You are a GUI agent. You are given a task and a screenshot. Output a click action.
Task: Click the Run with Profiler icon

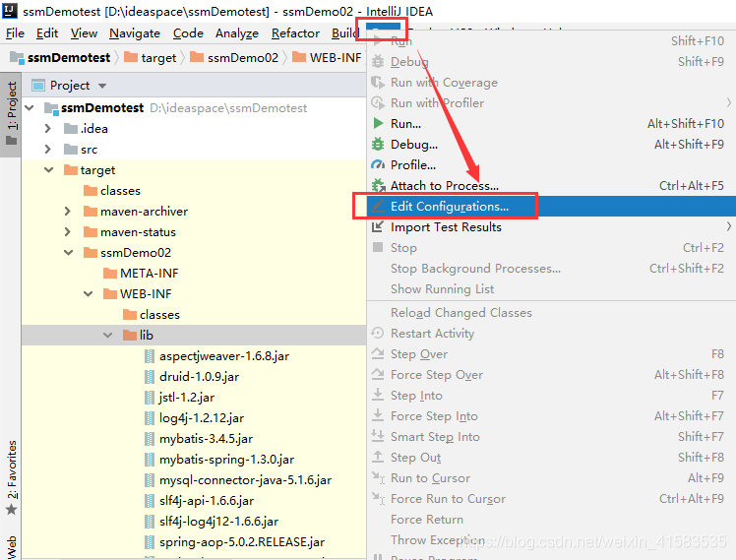coord(378,102)
